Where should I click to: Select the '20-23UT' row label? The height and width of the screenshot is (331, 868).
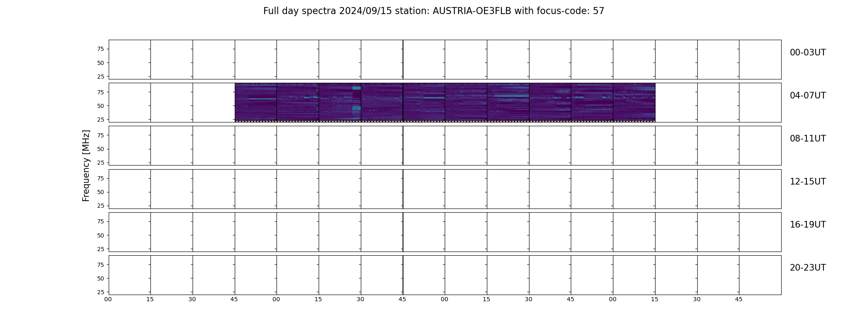[x=808, y=268]
